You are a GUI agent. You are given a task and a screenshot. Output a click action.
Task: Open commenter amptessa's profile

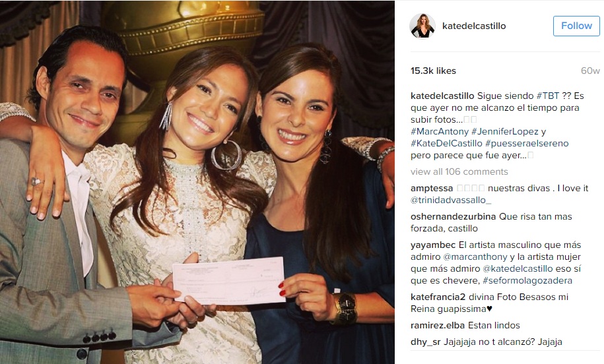coord(432,188)
